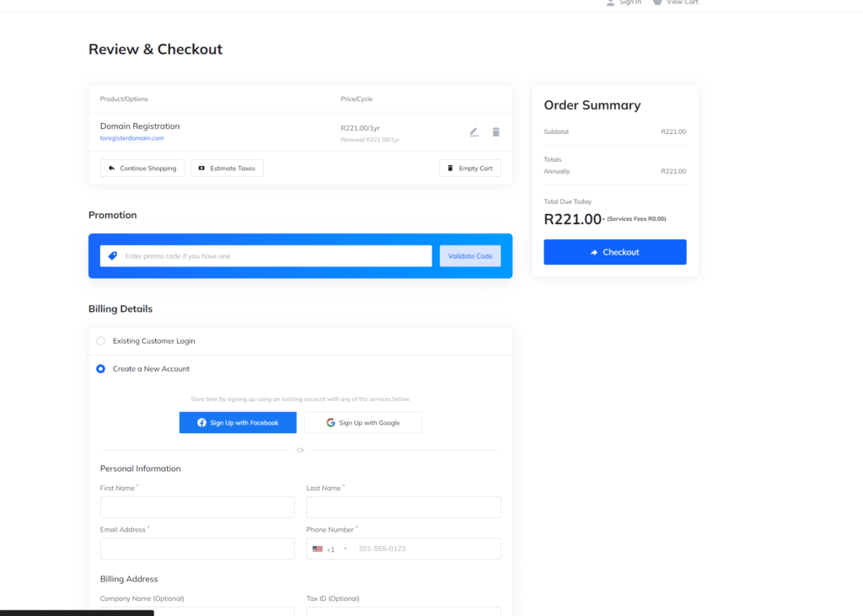The image size is (863, 616).
Task: Click the Email Address input field
Action: coord(197,549)
